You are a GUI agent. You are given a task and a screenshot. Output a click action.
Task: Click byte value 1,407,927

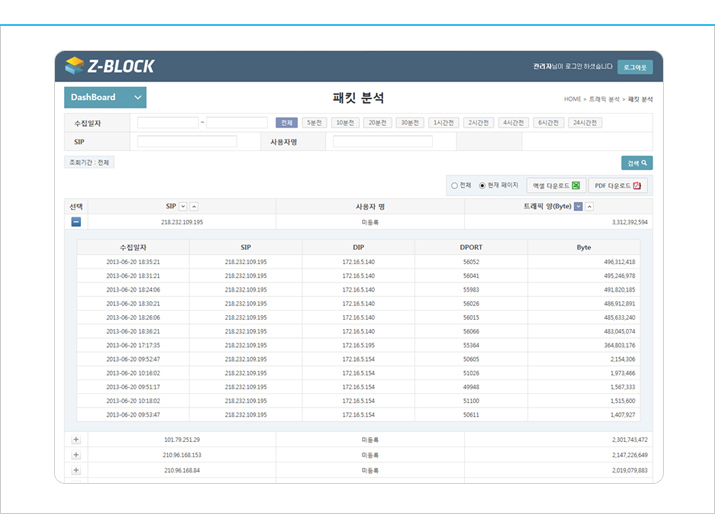[623, 415]
